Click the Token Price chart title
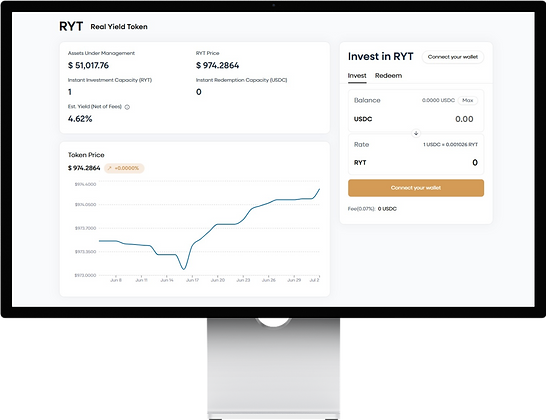The height and width of the screenshot is (420, 546). tap(86, 155)
